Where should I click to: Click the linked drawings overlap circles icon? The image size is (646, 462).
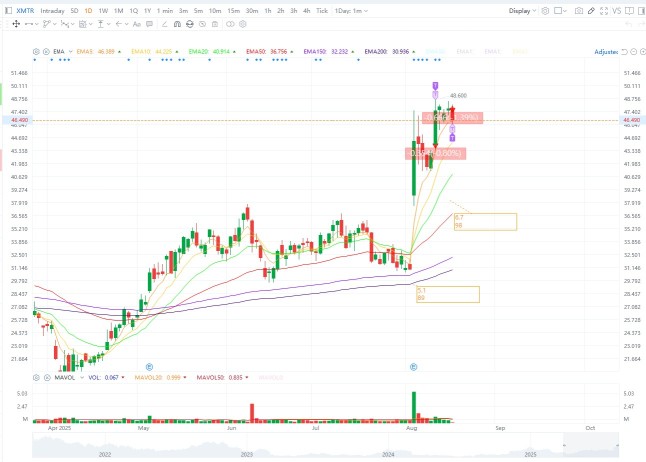coord(230,24)
